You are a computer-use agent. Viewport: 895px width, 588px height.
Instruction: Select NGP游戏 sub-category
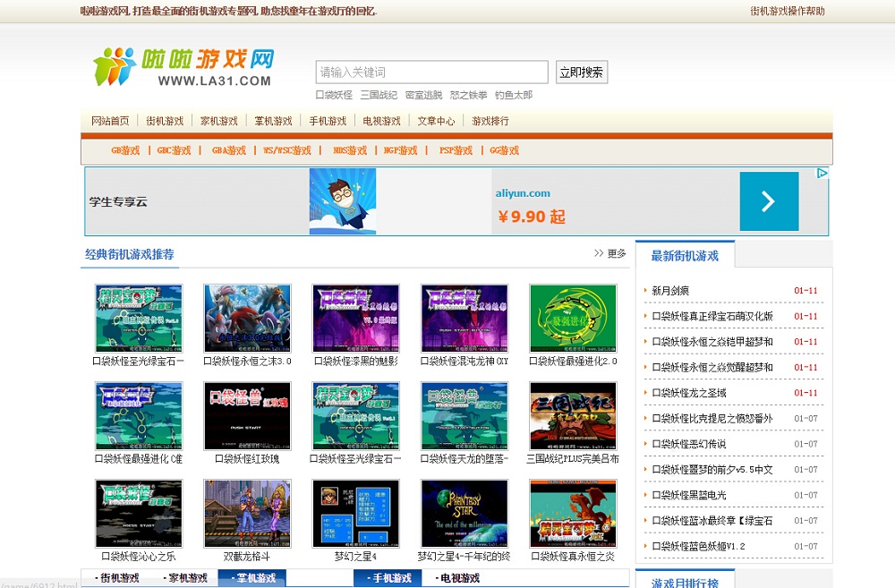pyautogui.click(x=400, y=150)
